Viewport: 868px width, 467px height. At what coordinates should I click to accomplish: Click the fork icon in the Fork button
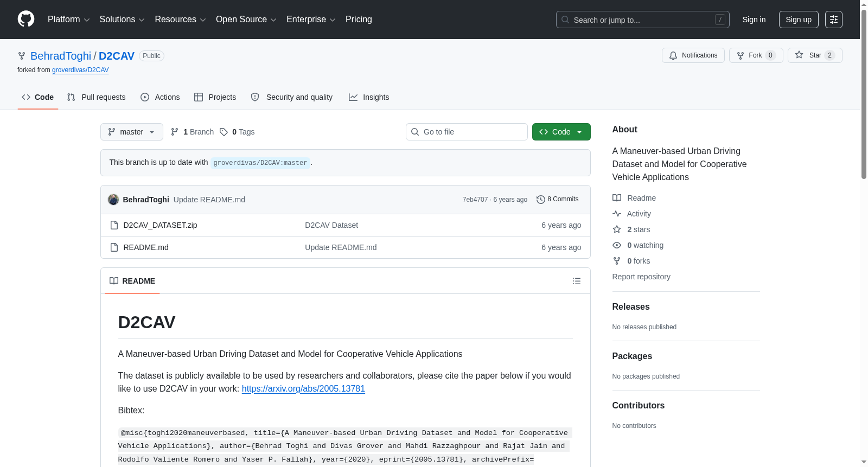click(x=741, y=55)
